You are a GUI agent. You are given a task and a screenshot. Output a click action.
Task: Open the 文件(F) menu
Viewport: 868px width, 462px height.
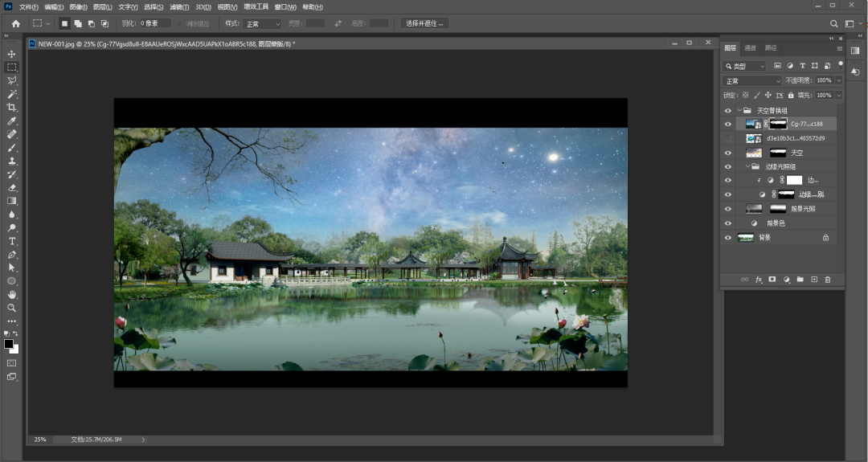29,7
